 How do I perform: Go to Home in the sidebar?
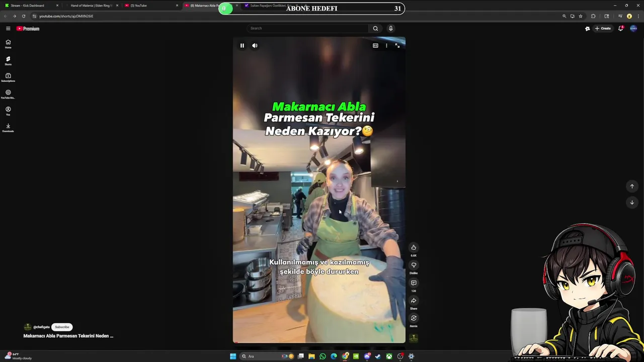(x=8, y=44)
